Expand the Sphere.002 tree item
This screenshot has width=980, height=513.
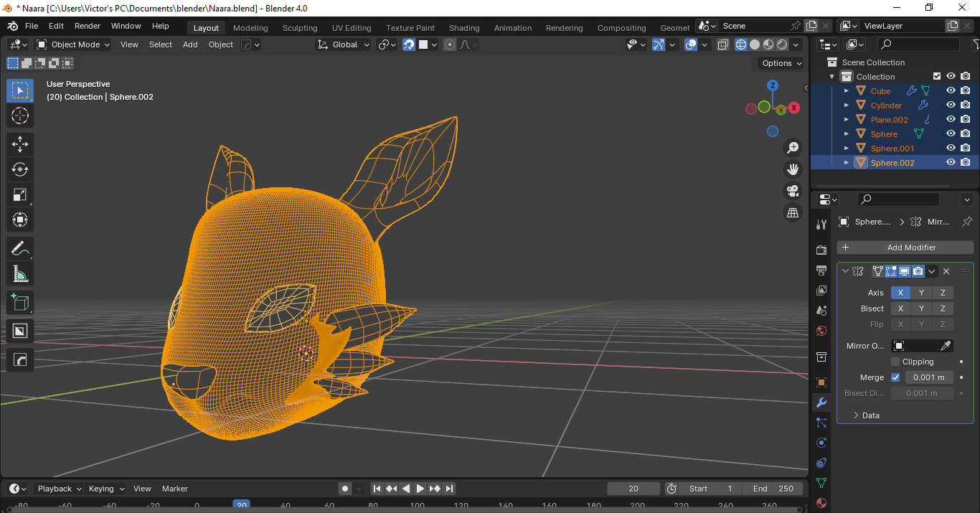point(847,163)
